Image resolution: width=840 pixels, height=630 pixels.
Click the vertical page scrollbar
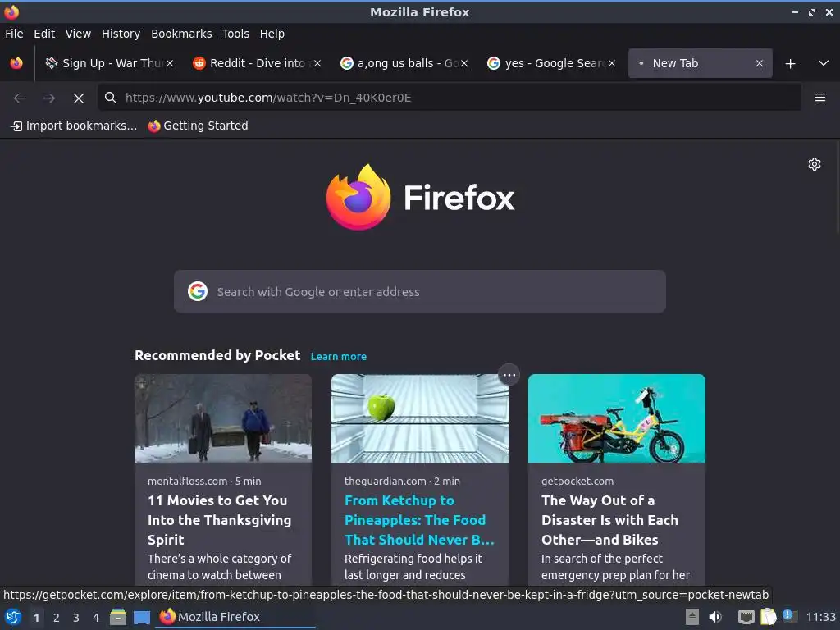pos(837,188)
